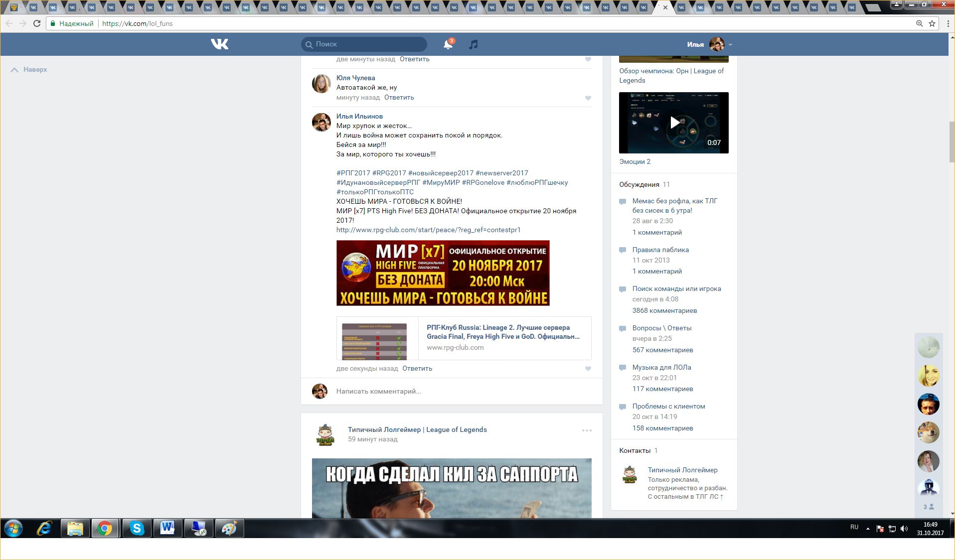The image size is (955, 560).
Task: Click the zoom magnifier icon in address bar
Action: [920, 23]
